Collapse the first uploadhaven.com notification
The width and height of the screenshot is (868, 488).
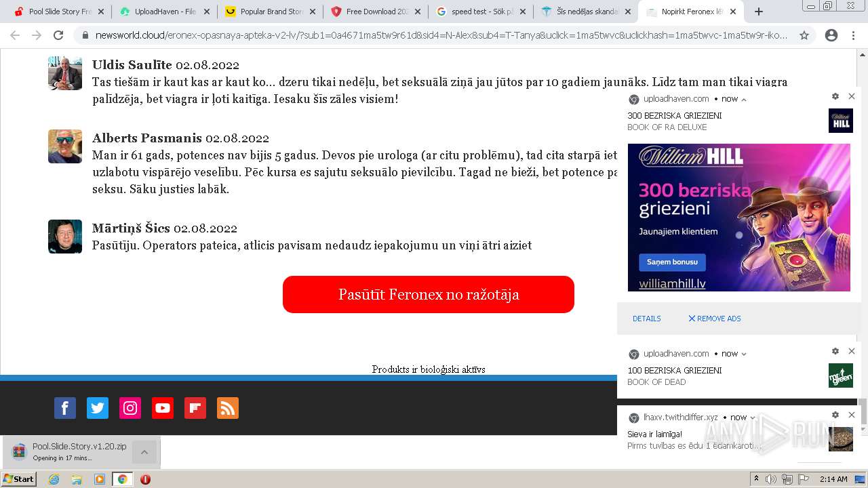(744, 99)
